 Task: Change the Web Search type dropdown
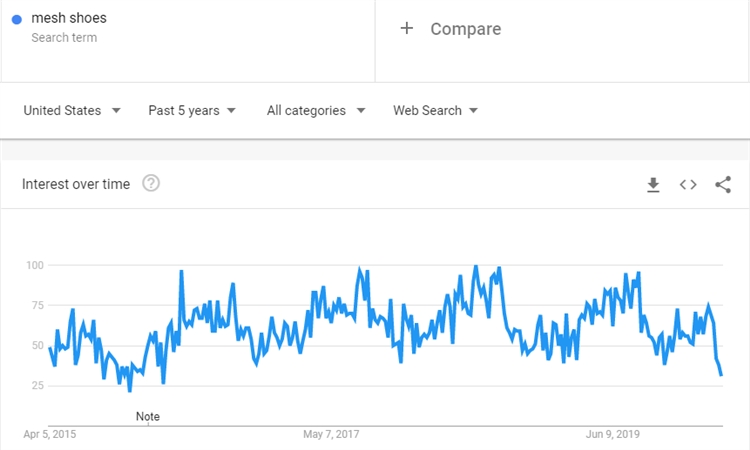435,111
